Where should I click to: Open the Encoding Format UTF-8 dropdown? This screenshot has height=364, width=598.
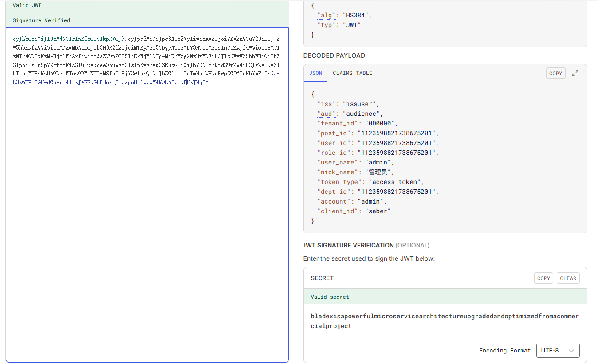pyautogui.click(x=558, y=350)
